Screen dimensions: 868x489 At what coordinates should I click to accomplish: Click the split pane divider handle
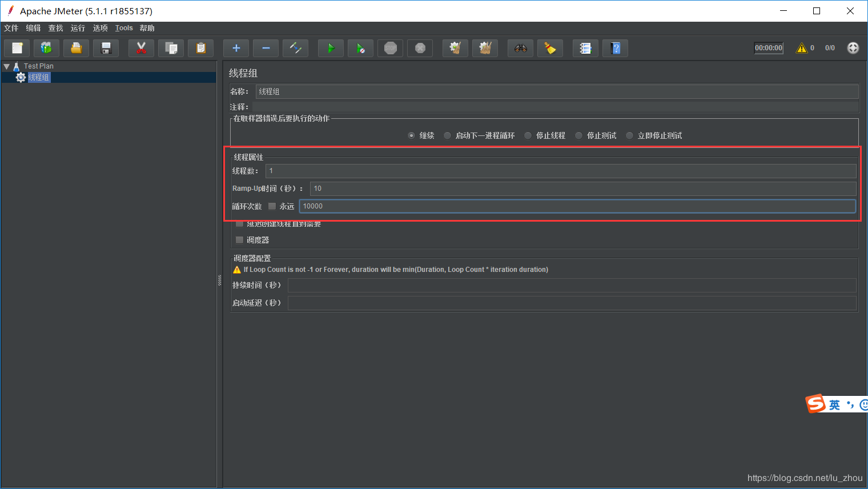coord(219,280)
